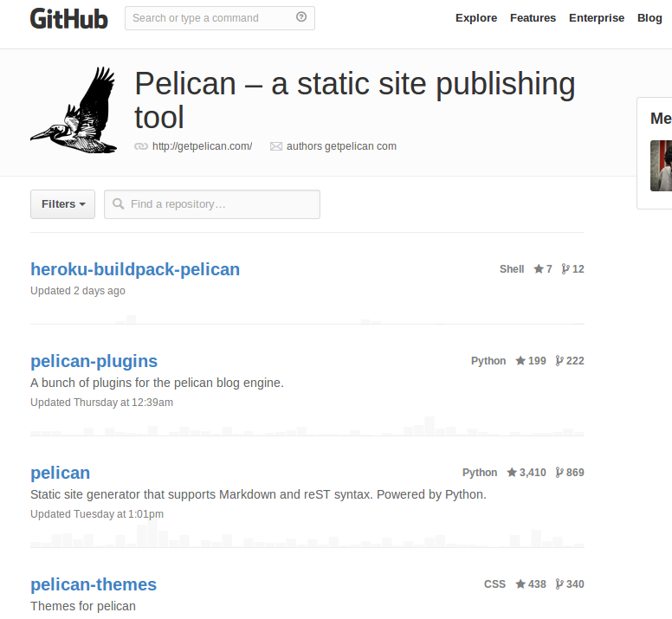Go to the Enterprise page
The image size is (672, 619).
[x=597, y=18]
